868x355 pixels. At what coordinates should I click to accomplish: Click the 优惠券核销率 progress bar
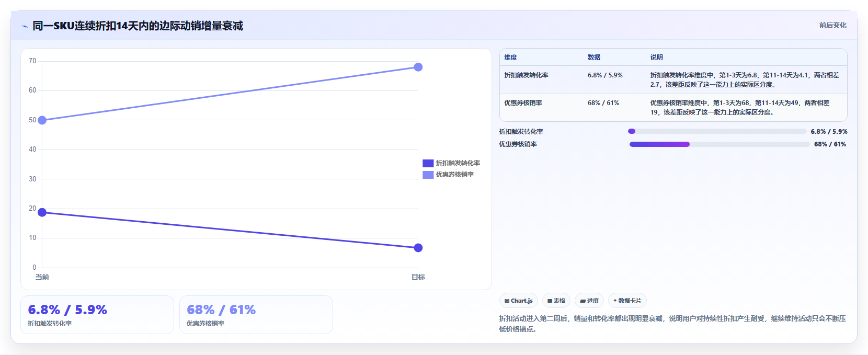coord(719,144)
